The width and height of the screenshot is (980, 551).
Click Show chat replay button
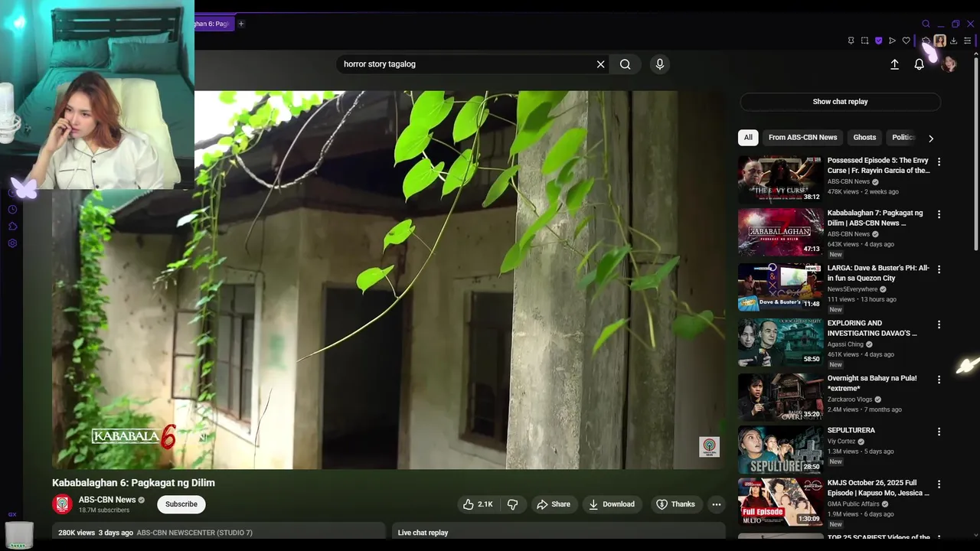point(840,102)
